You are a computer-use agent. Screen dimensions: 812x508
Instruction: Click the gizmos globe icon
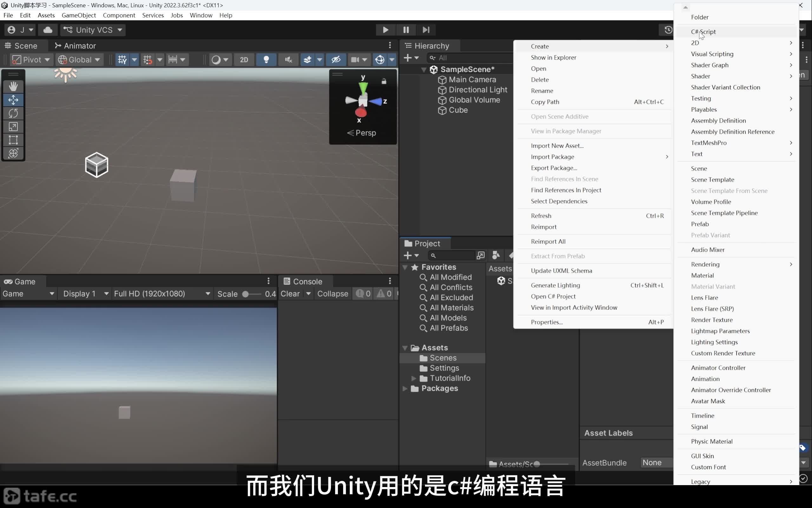(x=380, y=60)
